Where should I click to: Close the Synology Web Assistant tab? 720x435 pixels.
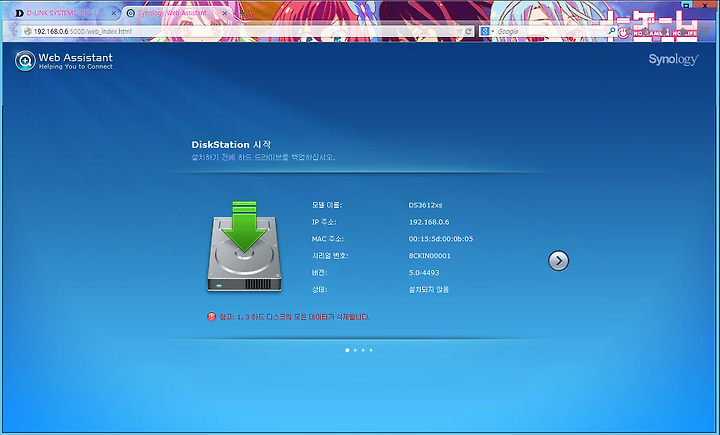click(225, 13)
